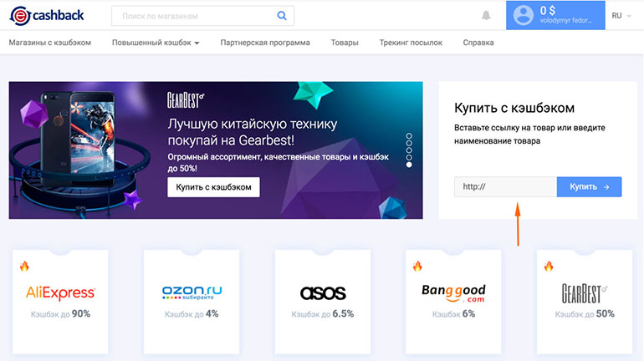644x361 pixels.
Task: Click the user avatar icon
Action: point(524,15)
